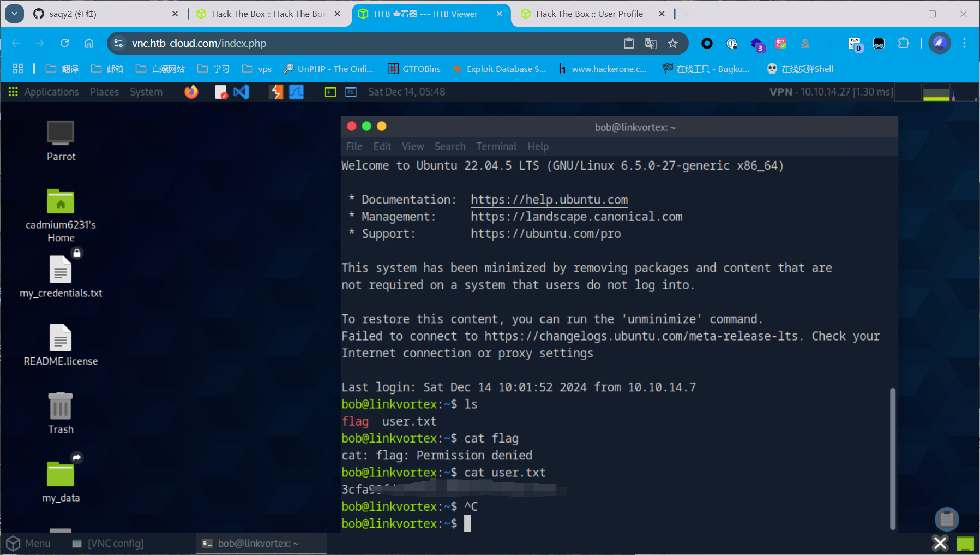Click the translate page icon in address bar

click(651, 44)
